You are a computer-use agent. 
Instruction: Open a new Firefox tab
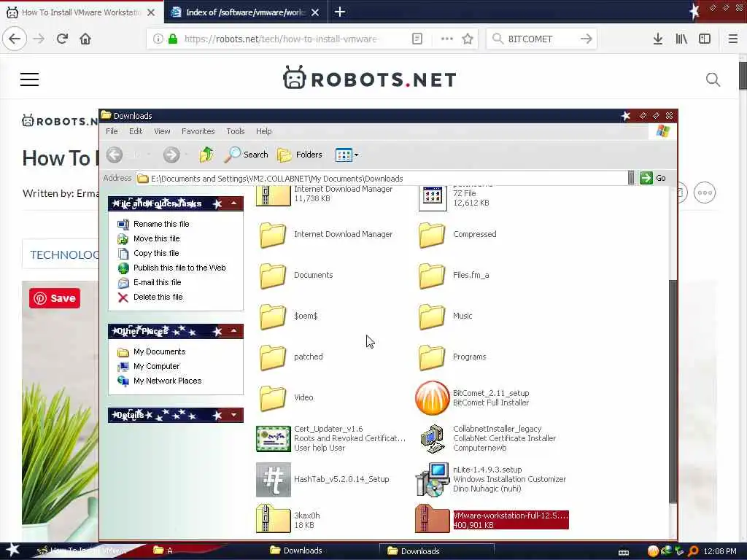340,12
